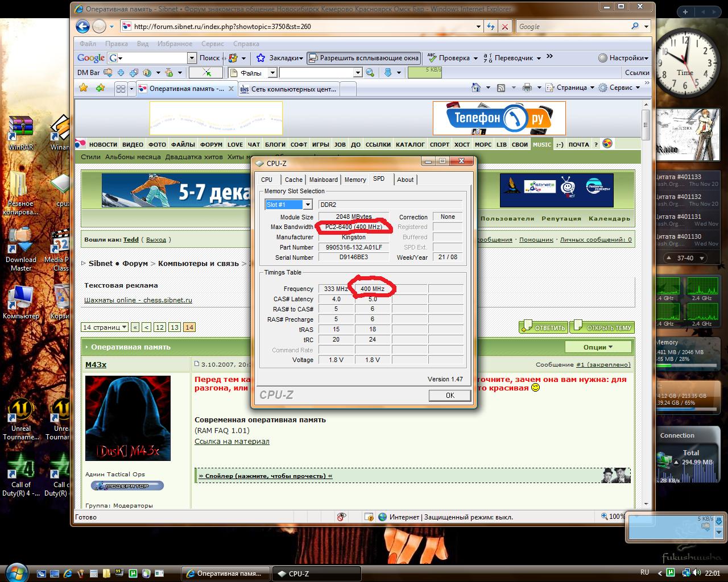The width and height of the screenshot is (728, 582).
Task: Click the Компьютер desktop icon
Action: 21,302
